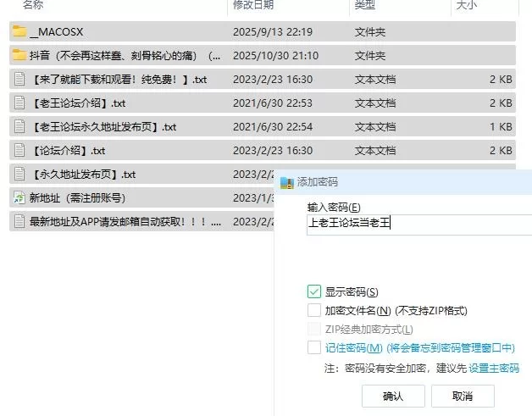Screen dimensions: 532x416
Task: Click 文本文档 type of 【论坛介绍】.txt row
Action: tap(375, 151)
